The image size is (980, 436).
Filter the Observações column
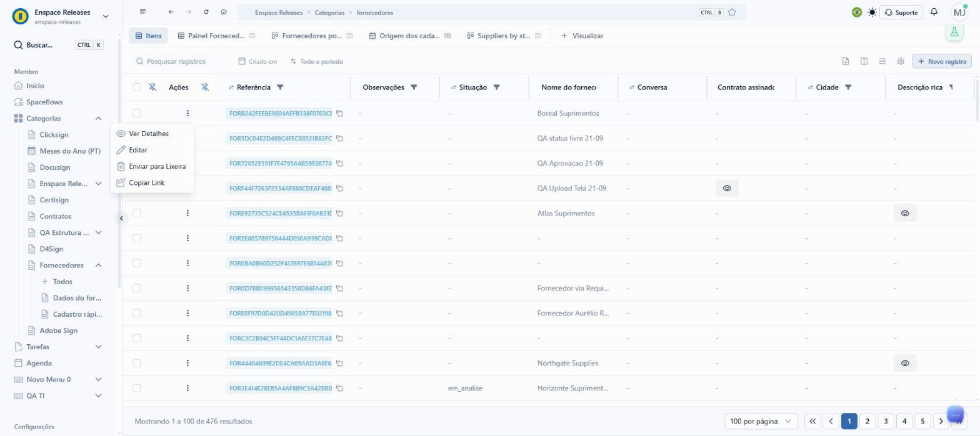click(x=414, y=87)
